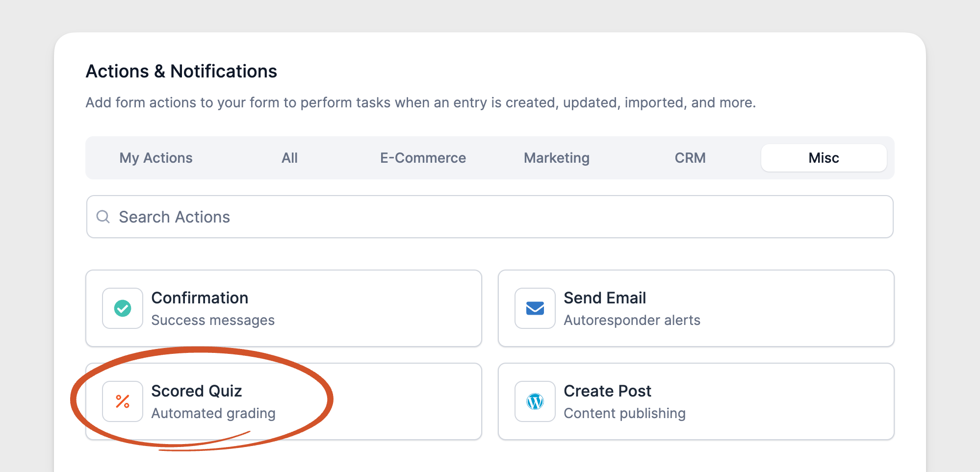Click the percent Scored Quiz icon

point(123,401)
